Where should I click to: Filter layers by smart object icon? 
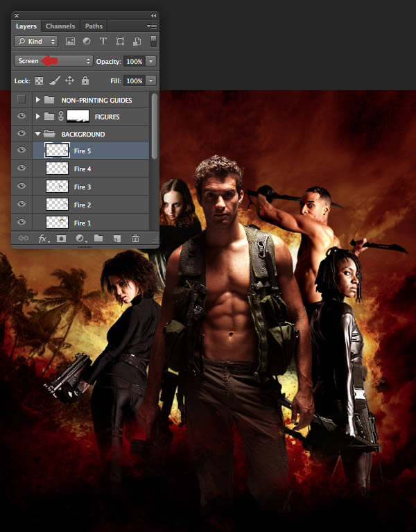[137, 42]
